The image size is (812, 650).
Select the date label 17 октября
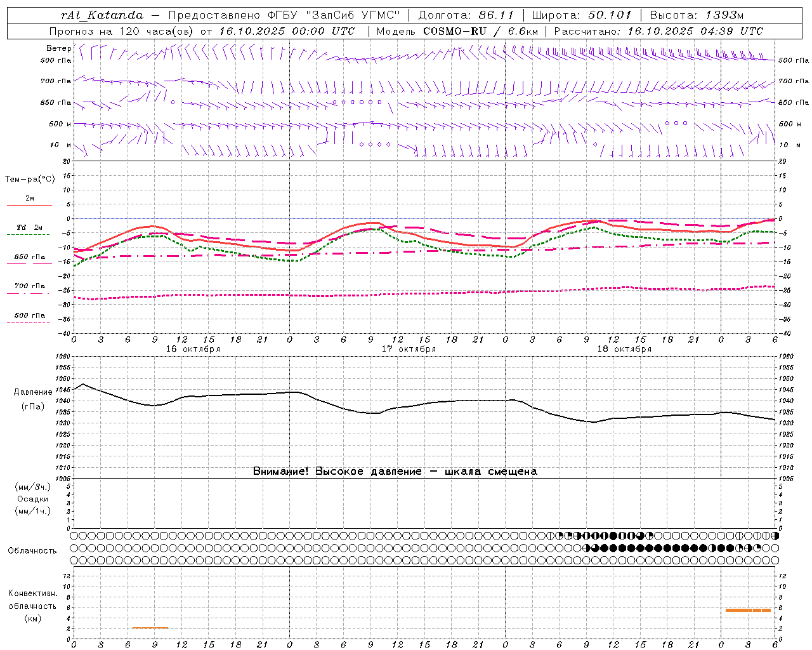409,349
